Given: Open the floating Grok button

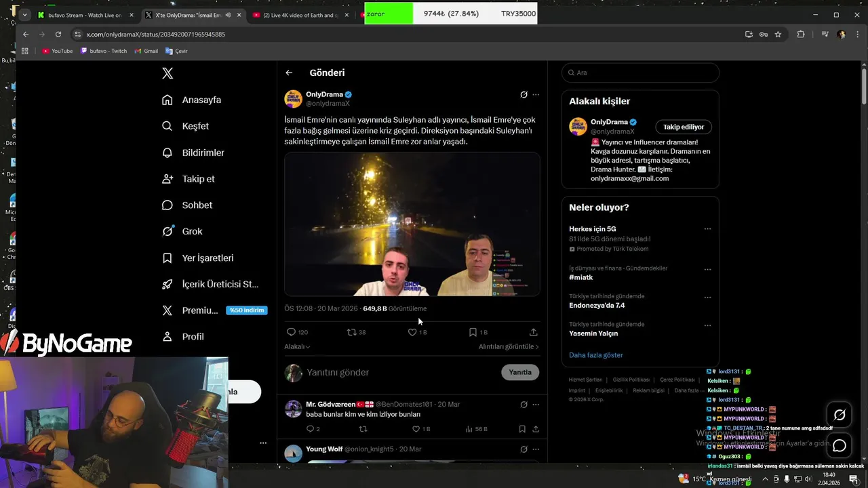Looking at the screenshot, I should (x=840, y=415).
